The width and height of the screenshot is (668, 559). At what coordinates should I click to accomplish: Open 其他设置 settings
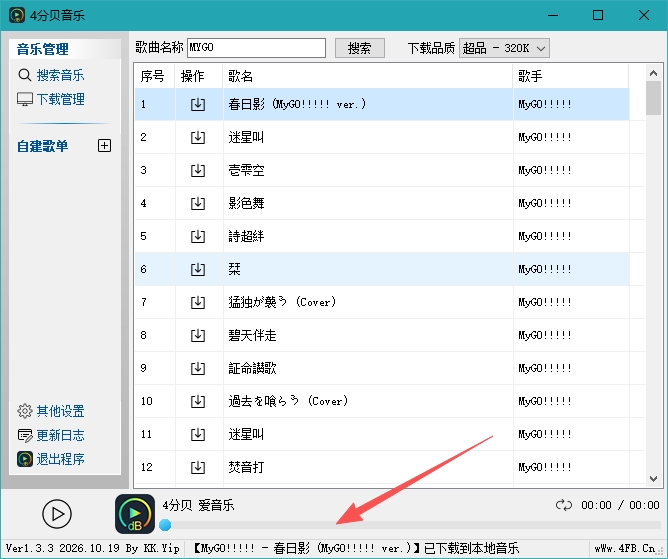pos(51,411)
